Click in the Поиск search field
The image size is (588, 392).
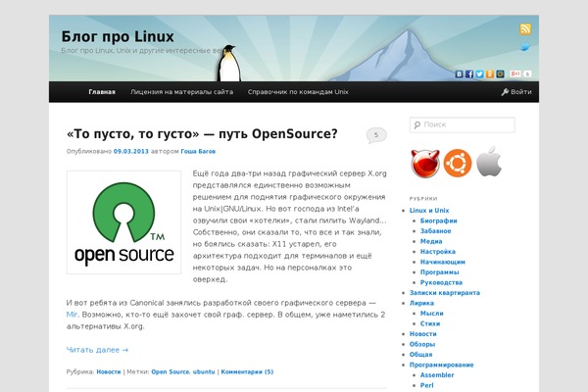463,124
